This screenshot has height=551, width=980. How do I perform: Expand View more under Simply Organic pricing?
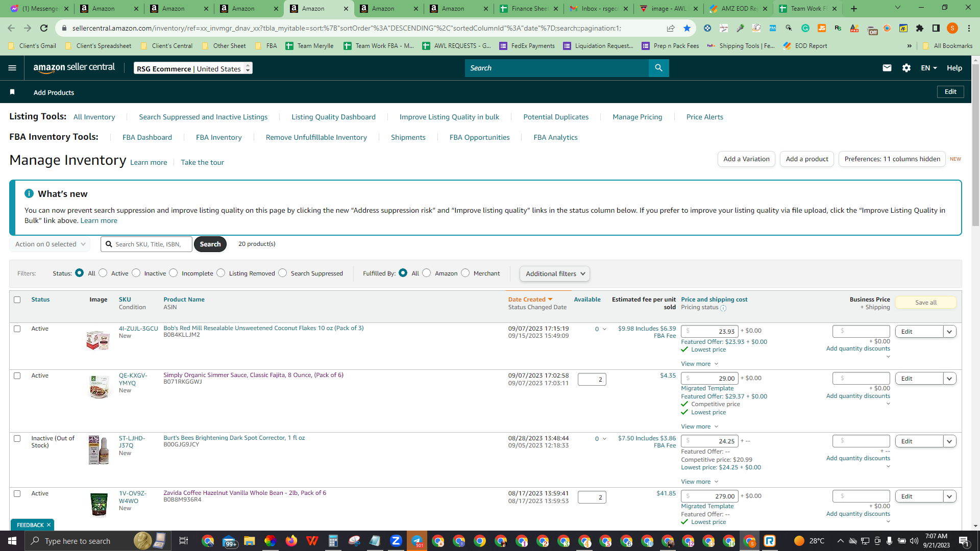(699, 427)
